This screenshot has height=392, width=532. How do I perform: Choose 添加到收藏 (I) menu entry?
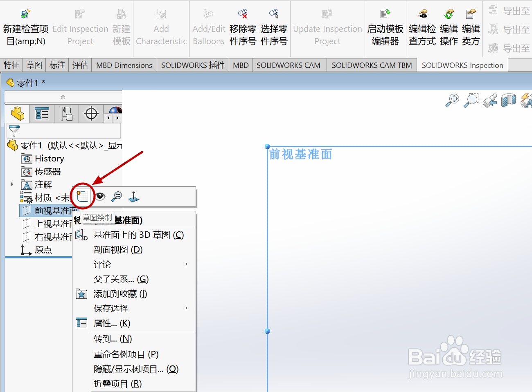[x=134, y=294]
